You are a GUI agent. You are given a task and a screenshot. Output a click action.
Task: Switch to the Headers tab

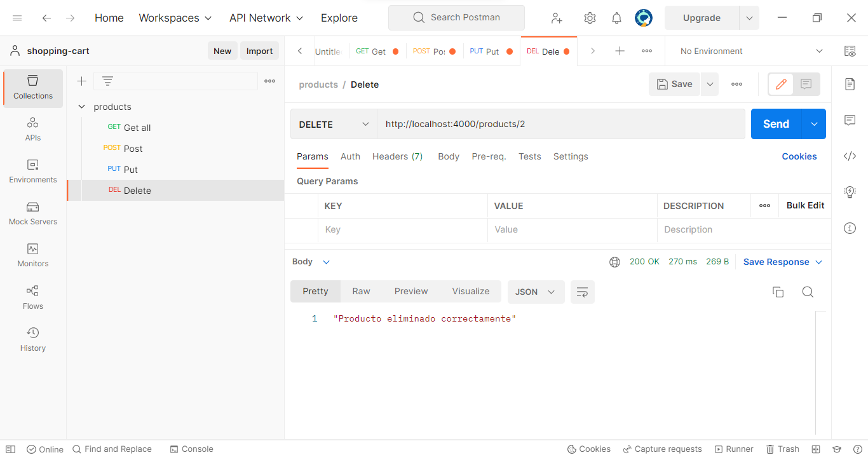coord(397,156)
